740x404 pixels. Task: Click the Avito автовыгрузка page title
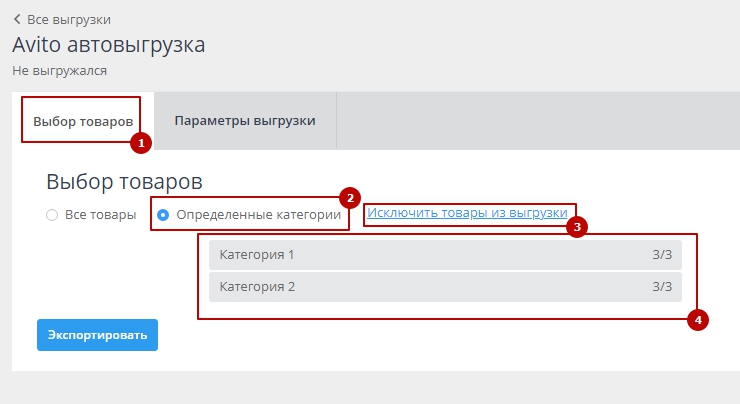[108, 45]
